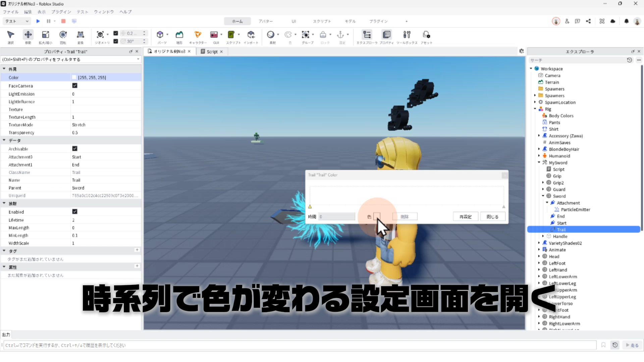Collapse the MySword tree node
The width and height of the screenshot is (644, 362).
point(539,162)
